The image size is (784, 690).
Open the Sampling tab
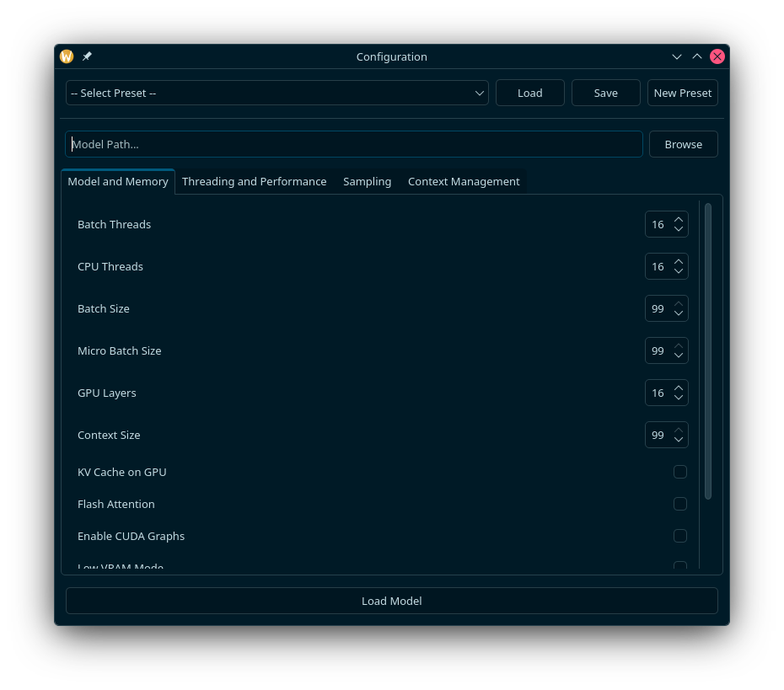pyautogui.click(x=367, y=181)
